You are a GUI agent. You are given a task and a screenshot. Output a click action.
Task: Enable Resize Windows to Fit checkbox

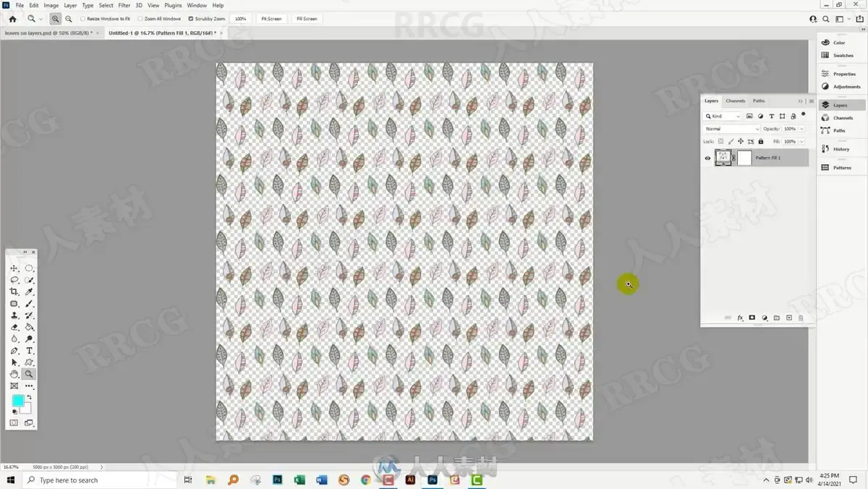(82, 19)
